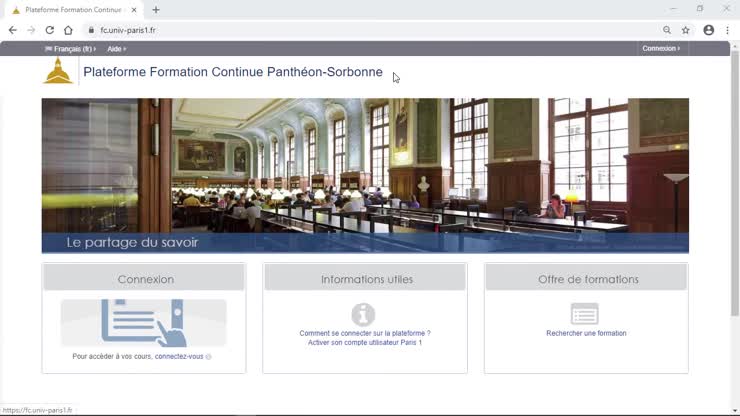Click the Panthéon-Sorbonne dome logo

pos(58,72)
